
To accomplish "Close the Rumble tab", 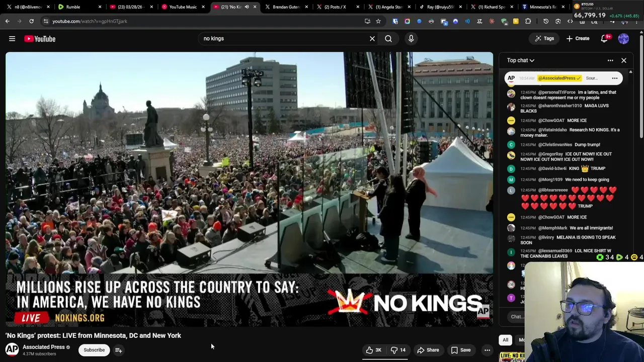I will coord(100,7).
